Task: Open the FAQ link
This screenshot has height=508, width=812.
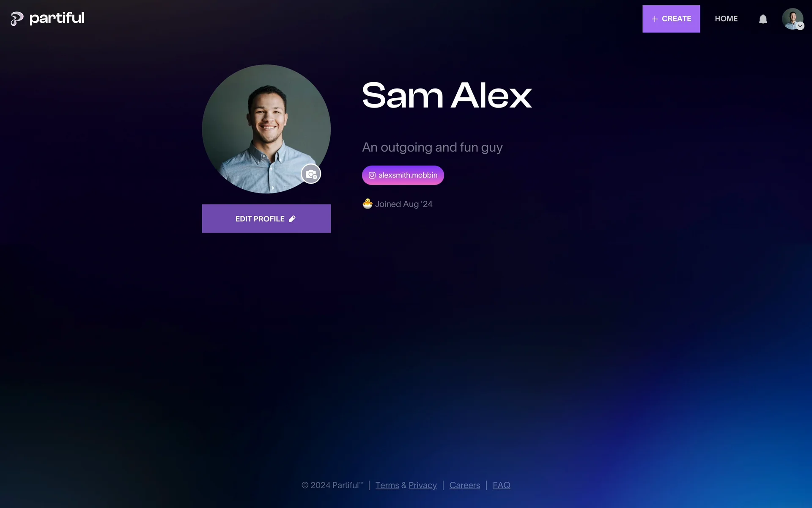Action: coord(502,485)
